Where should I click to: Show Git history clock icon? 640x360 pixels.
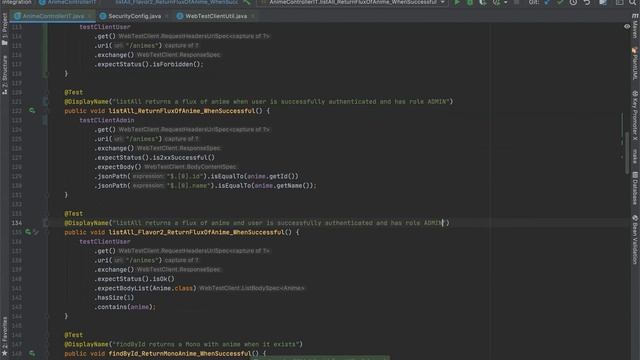pyautogui.click(x=573, y=2)
